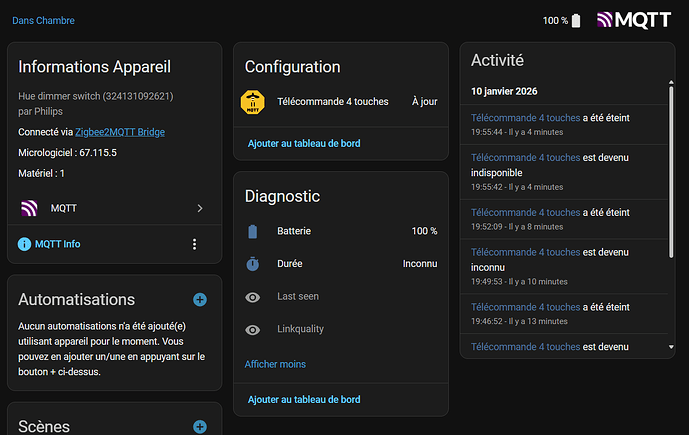Viewport: 689px width, 435px height.
Task: Open the Zigbee2MQTT Bridge link
Action: pos(120,132)
